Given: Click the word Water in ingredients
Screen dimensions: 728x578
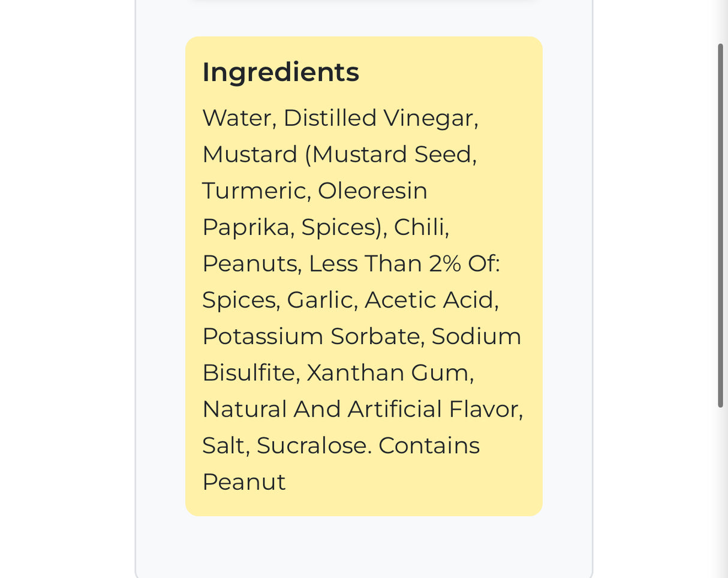Looking at the screenshot, I should (x=238, y=118).
